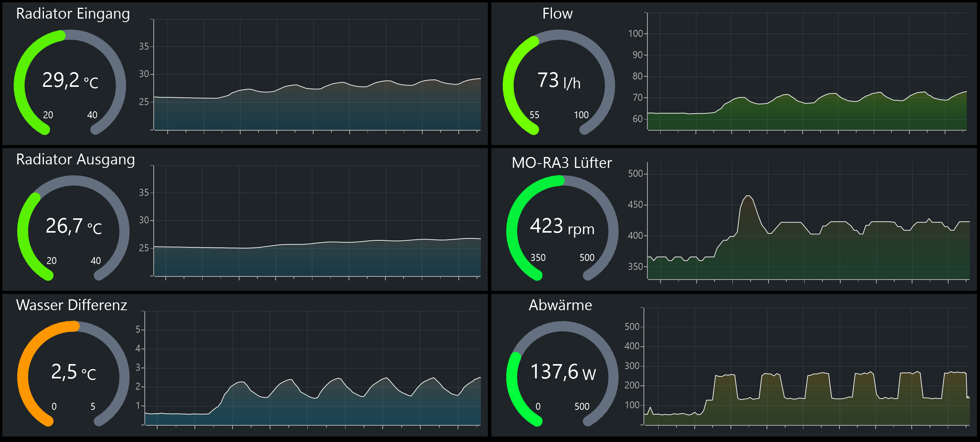Image resolution: width=980 pixels, height=442 pixels.
Task: Click the 450 axis label on Lüfter chart
Action: point(635,205)
